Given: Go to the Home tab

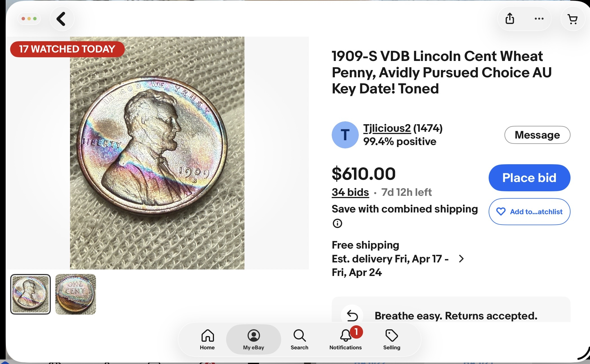Looking at the screenshot, I should point(207,340).
